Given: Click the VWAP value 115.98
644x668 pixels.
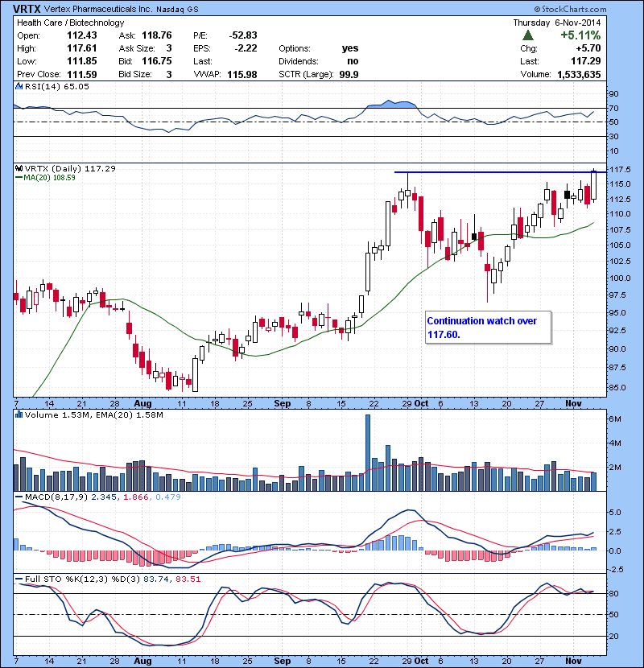Looking at the screenshot, I should [242, 75].
